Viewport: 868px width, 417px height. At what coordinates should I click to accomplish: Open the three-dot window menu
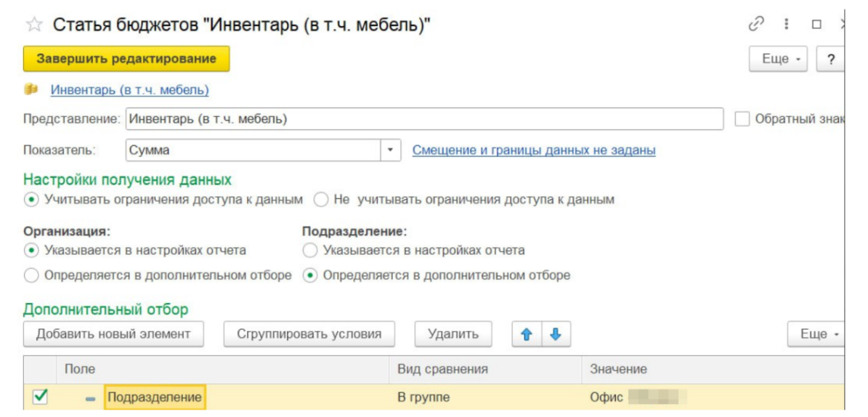[x=786, y=24]
